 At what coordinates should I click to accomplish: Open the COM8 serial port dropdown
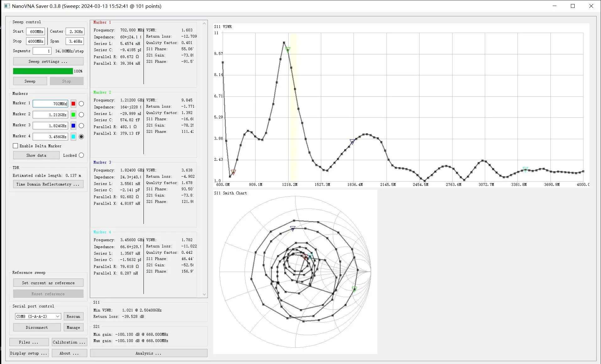coord(38,316)
